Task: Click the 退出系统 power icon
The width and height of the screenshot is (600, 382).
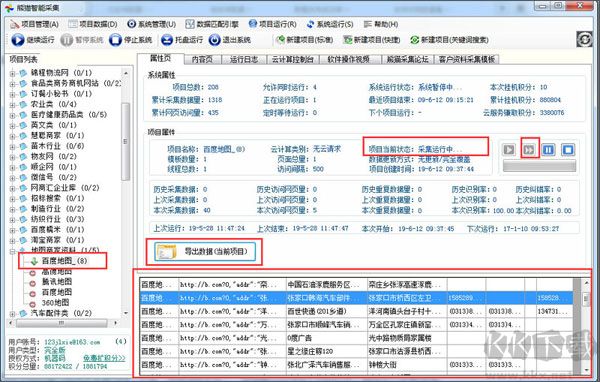Action: [x=214, y=40]
